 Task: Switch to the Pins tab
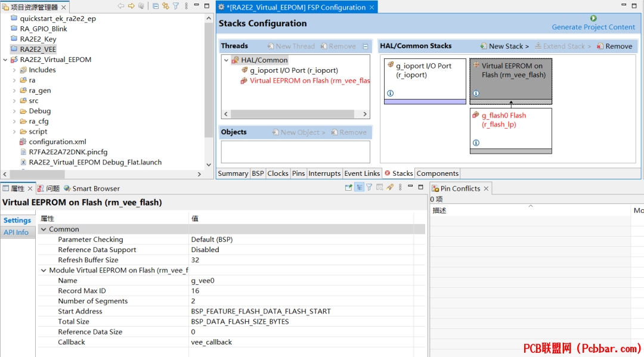click(298, 173)
